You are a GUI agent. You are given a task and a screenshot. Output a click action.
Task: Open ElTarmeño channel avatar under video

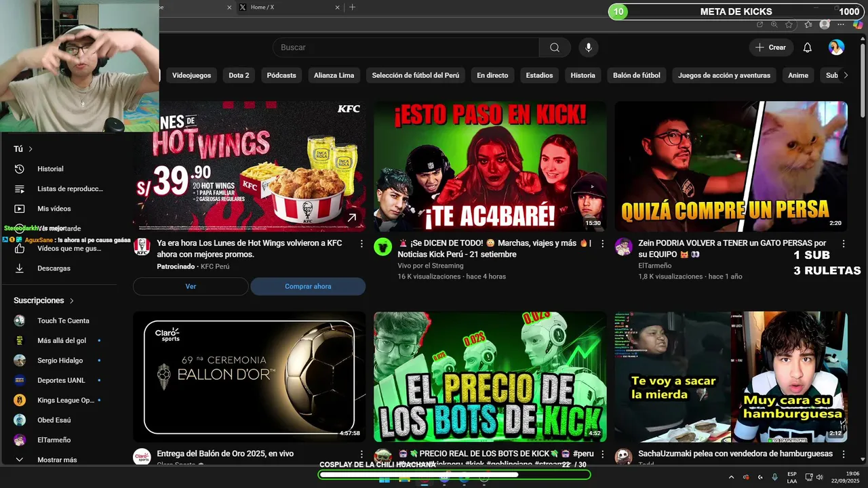(624, 247)
